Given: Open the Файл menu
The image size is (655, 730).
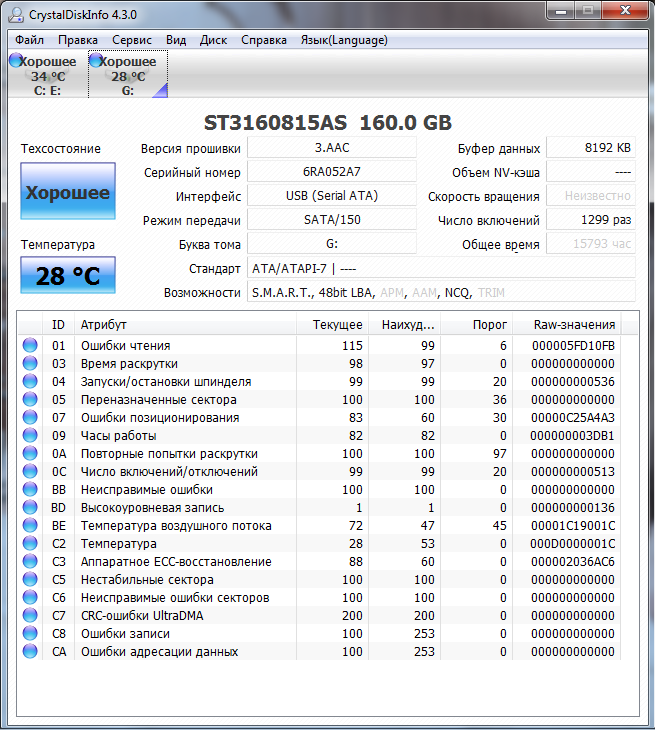Looking at the screenshot, I should point(29,40).
